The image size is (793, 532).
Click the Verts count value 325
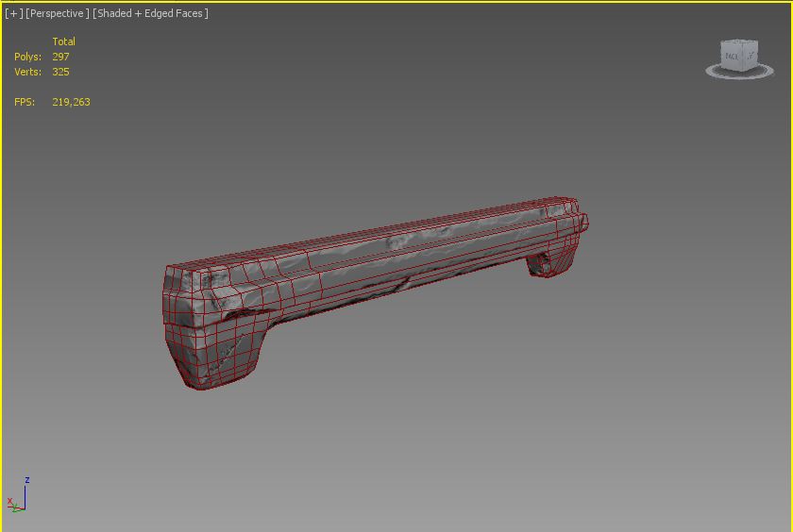[60, 72]
